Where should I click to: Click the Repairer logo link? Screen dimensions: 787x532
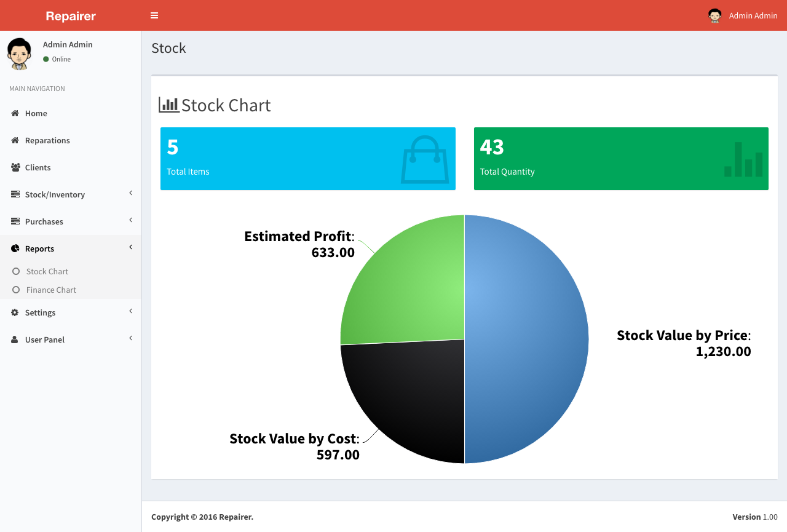(x=71, y=16)
